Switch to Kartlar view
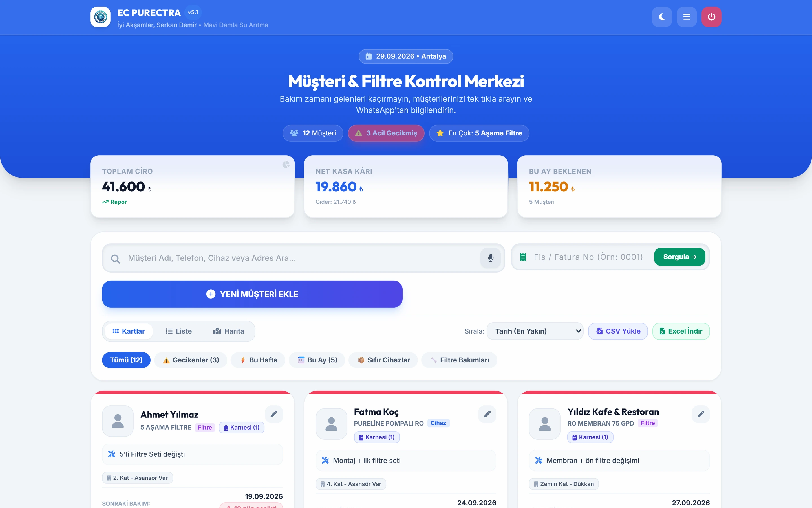 129,331
